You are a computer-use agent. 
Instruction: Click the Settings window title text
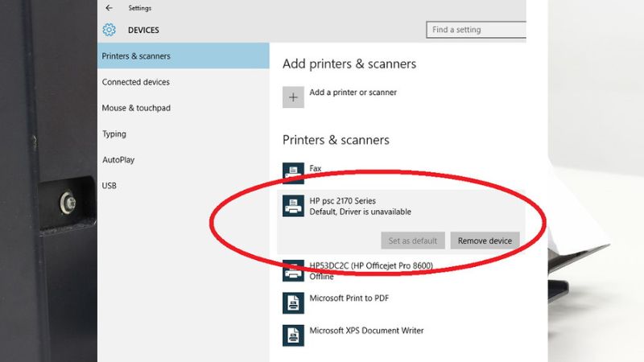tap(139, 8)
